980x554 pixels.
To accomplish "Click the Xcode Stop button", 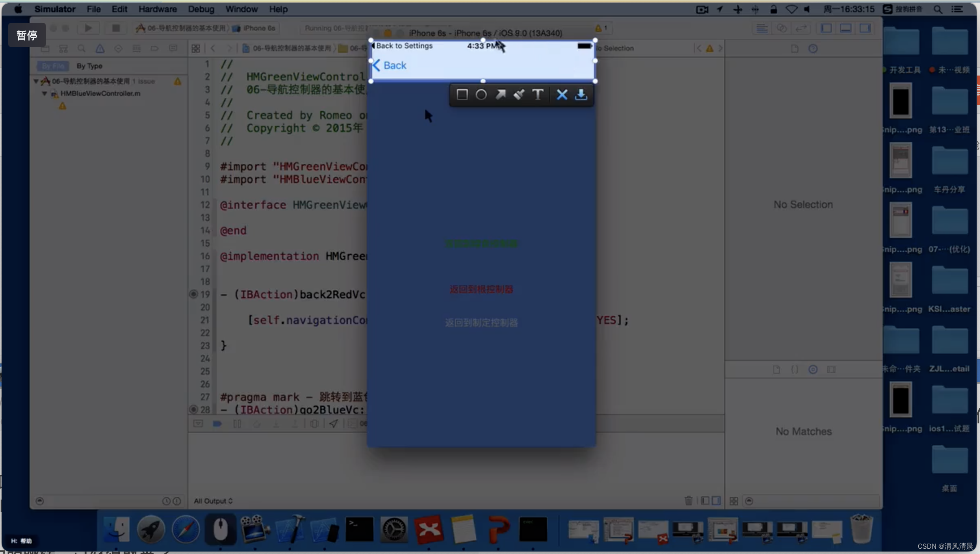I will tap(116, 28).
